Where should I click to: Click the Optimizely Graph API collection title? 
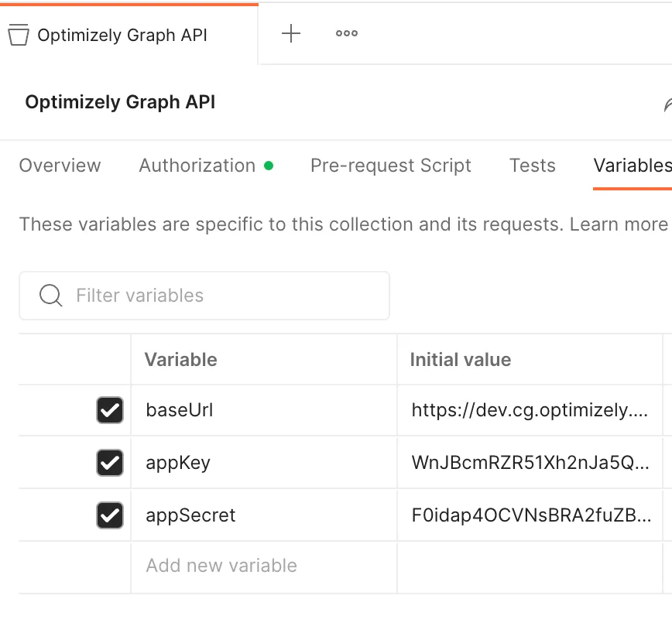120,102
